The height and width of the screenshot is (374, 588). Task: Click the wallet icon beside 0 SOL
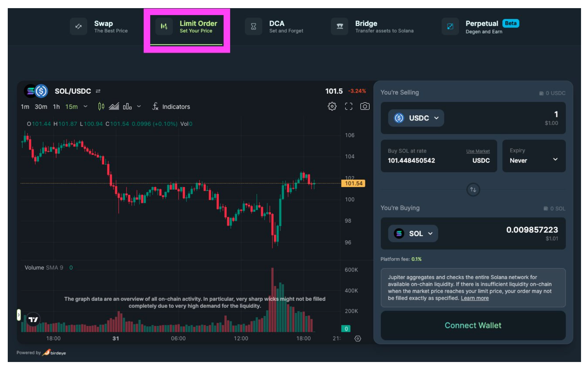tap(546, 209)
